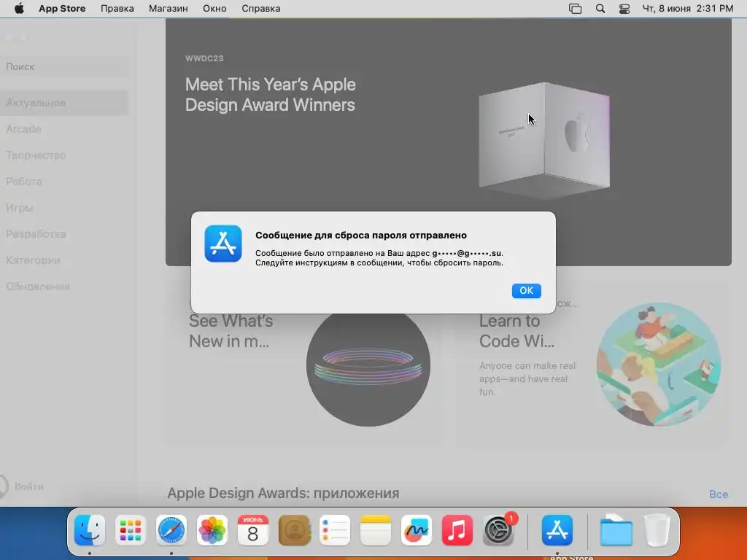Screen dimensions: 747x560
Task: Open Spotlight search in the menu bar
Action: 600,9
